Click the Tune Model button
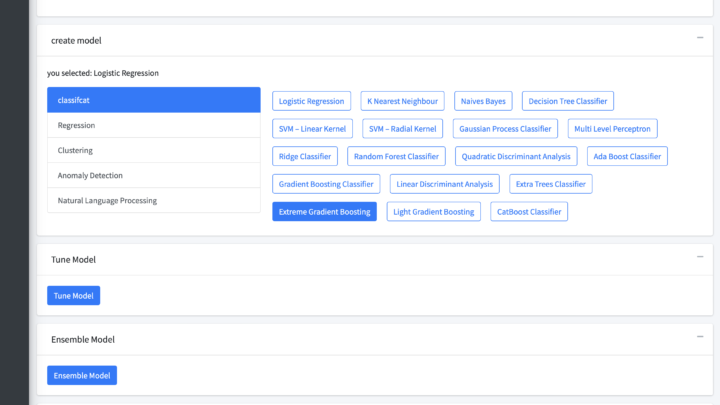720x405 pixels. [73, 295]
